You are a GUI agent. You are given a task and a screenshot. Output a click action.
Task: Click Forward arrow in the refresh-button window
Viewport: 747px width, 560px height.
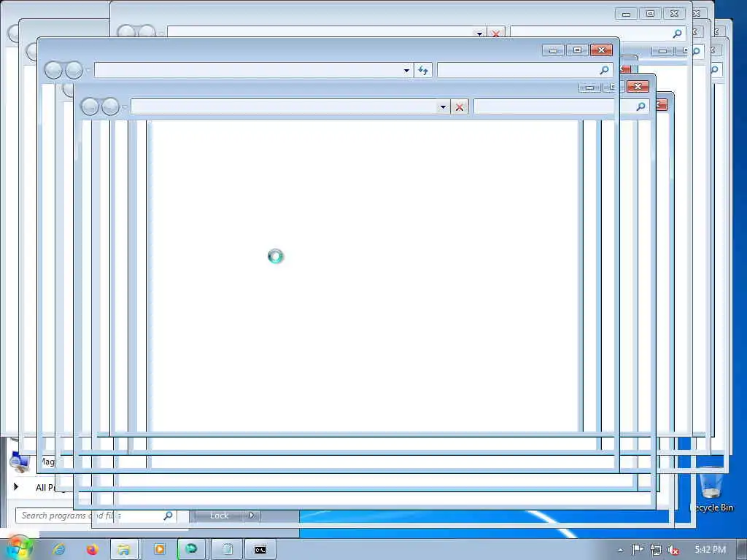[74, 70]
